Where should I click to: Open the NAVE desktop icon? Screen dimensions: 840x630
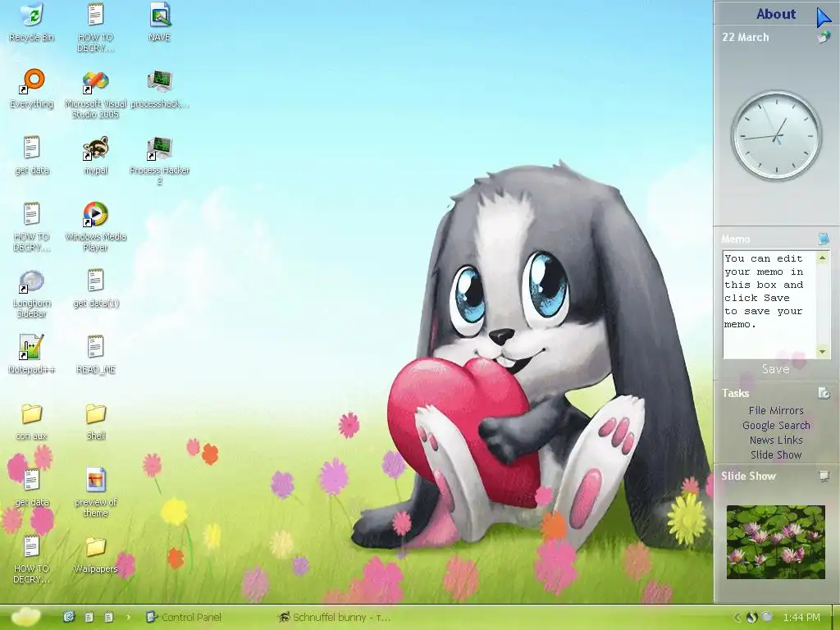pyautogui.click(x=159, y=22)
